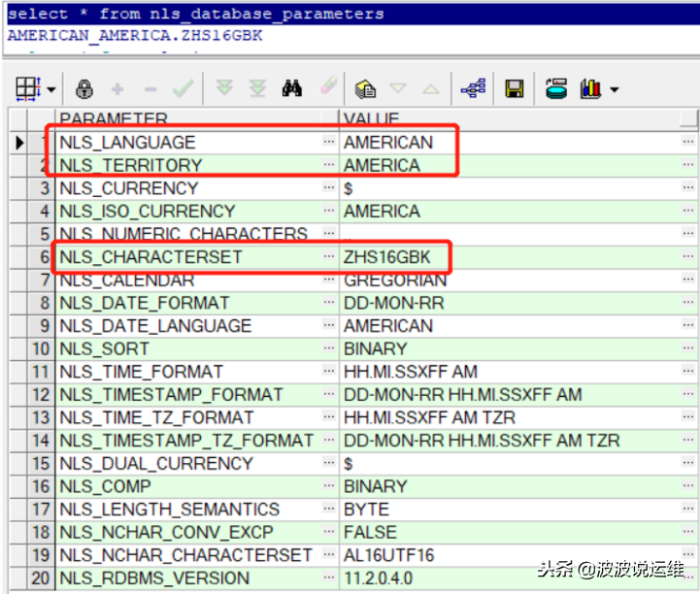Select the NLS_COMP parameter cell
Viewport: 700px width, 594px height.
point(196,486)
